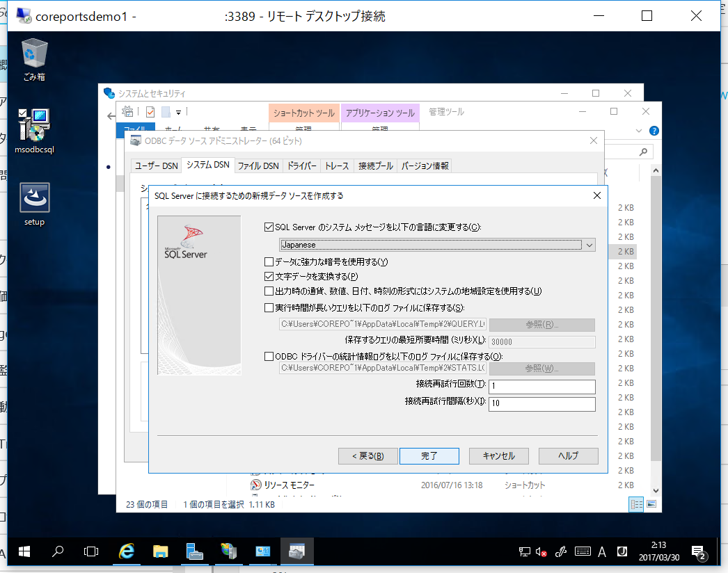728x573 pixels.
Task: Enable ODBC driver statistics log checkbox
Action: point(269,356)
